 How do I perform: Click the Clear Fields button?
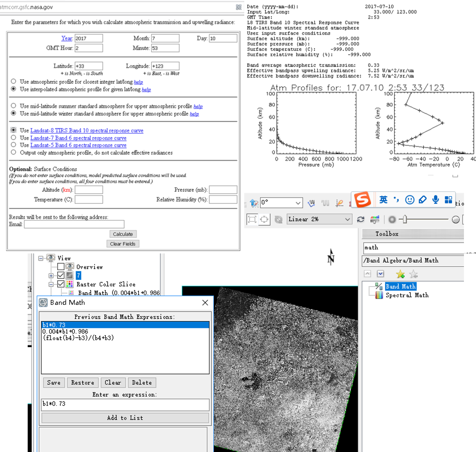(x=123, y=244)
